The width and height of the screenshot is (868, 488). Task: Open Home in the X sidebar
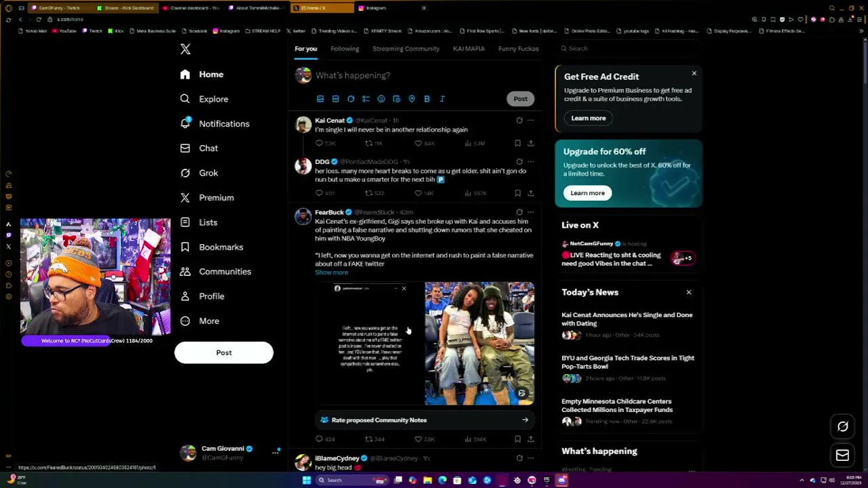(x=202, y=75)
